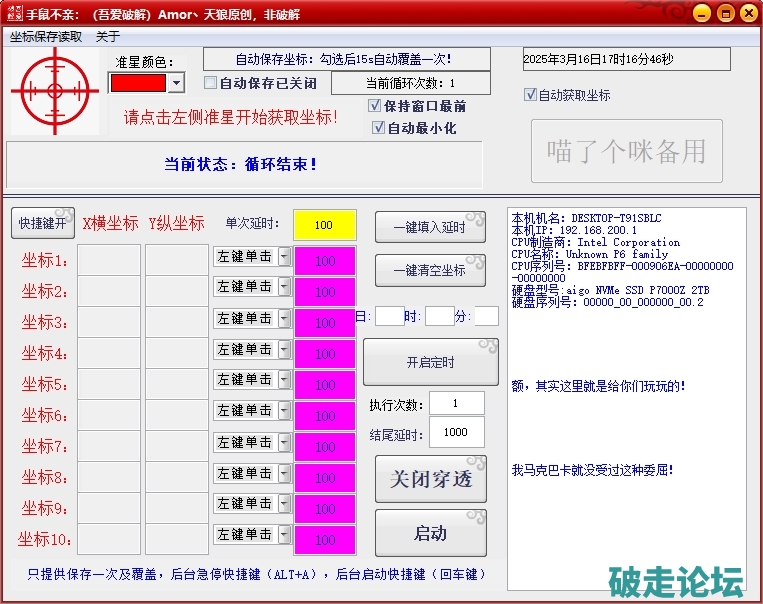The width and height of the screenshot is (763, 604).
Task: Disable 自动最小化 checkbox
Action: tap(378, 128)
